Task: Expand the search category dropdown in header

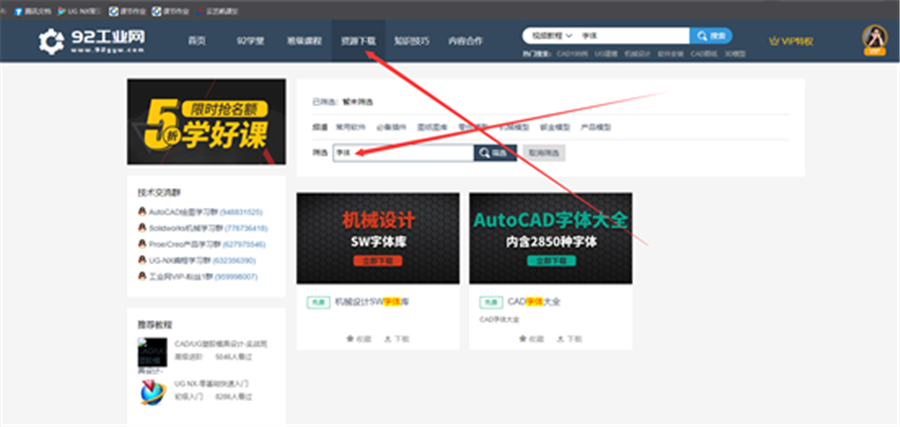Action: pos(552,36)
